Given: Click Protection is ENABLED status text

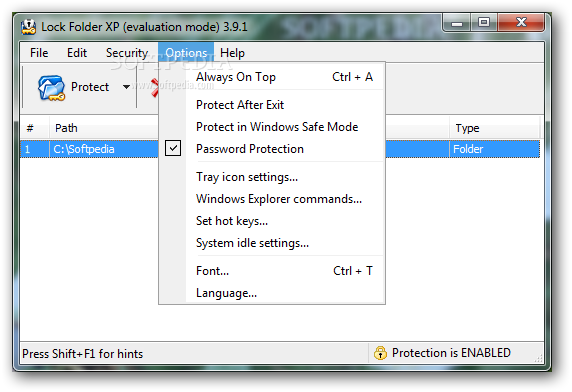Looking at the screenshot, I should point(451,353).
